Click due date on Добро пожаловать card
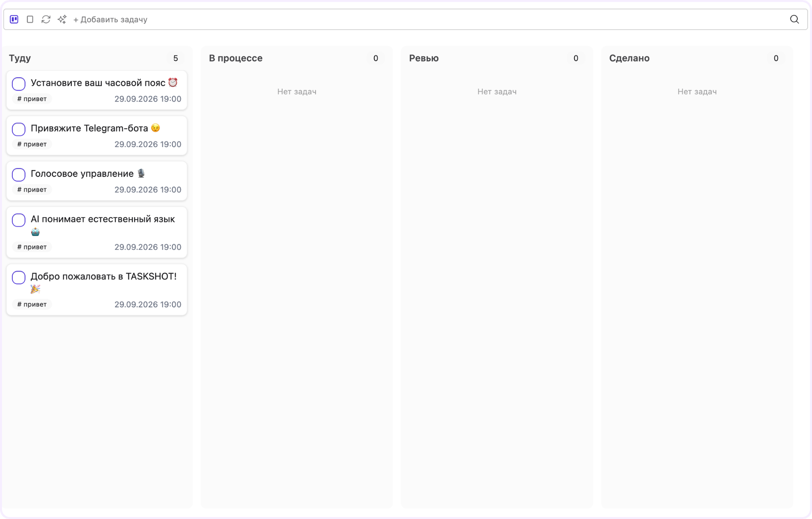 148,304
